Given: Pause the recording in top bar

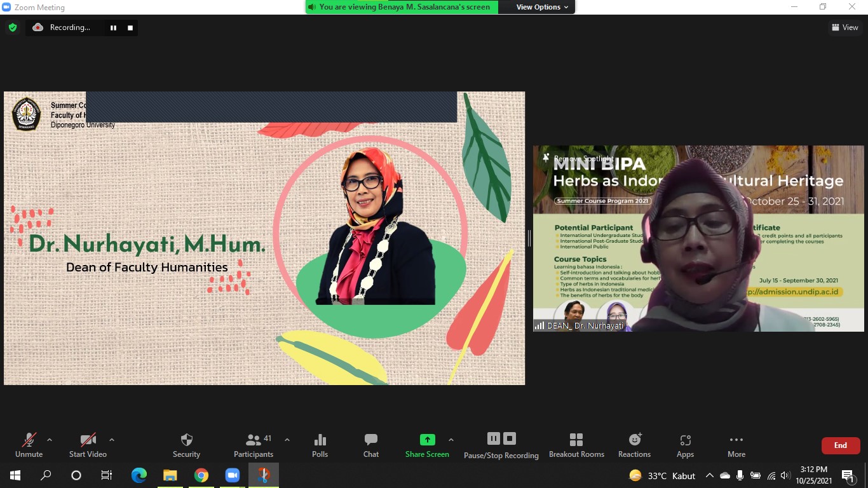Looking at the screenshot, I should pyautogui.click(x=113, y=28).
